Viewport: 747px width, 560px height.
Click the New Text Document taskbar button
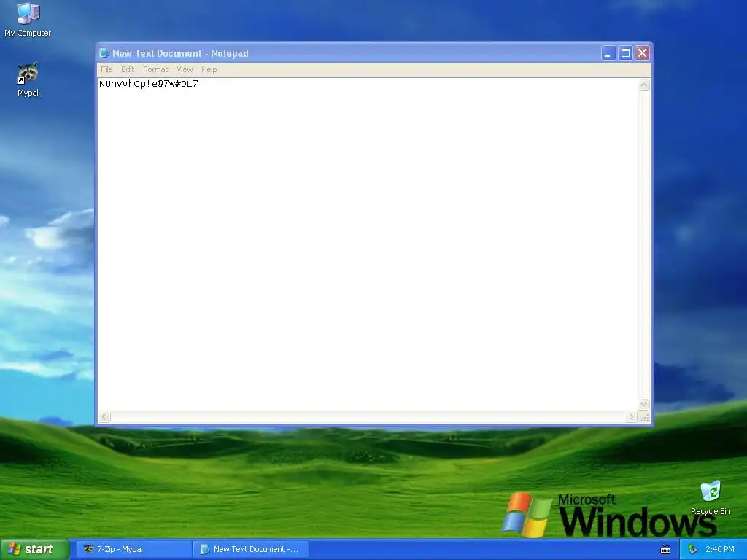coord(251,549)
